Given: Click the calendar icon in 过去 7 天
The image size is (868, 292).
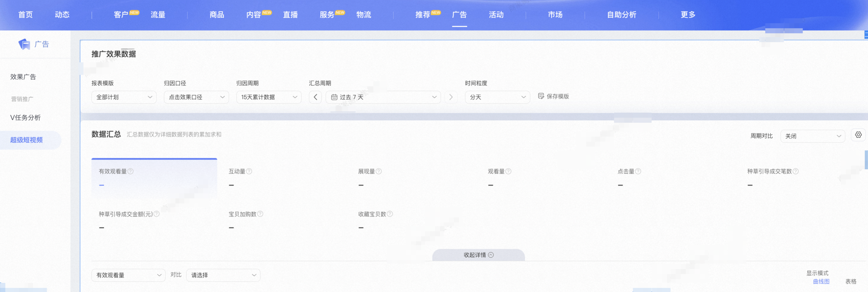Looking at the screenshot, I should point(334,97).
